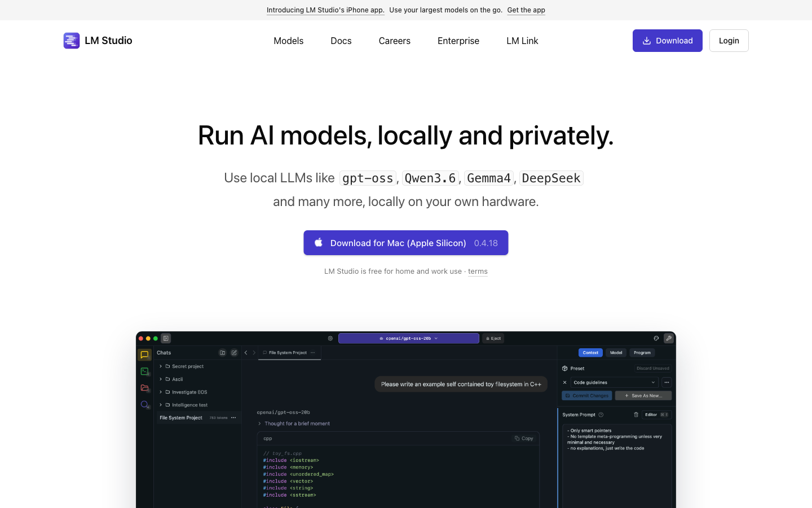812x508 pixels.
Task: Switch to the Model tab
Action: coord(616,353)
